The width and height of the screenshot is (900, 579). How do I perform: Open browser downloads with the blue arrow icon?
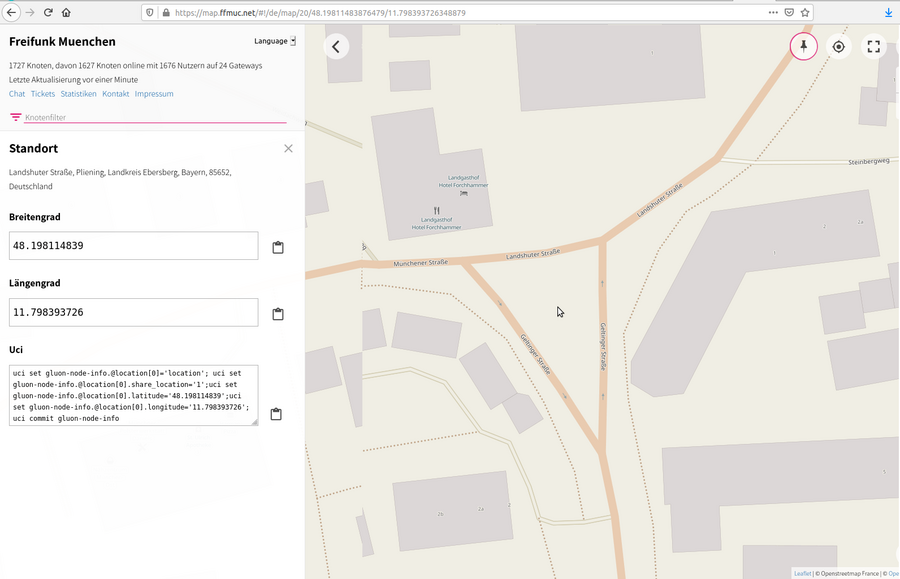click(887, 13)
